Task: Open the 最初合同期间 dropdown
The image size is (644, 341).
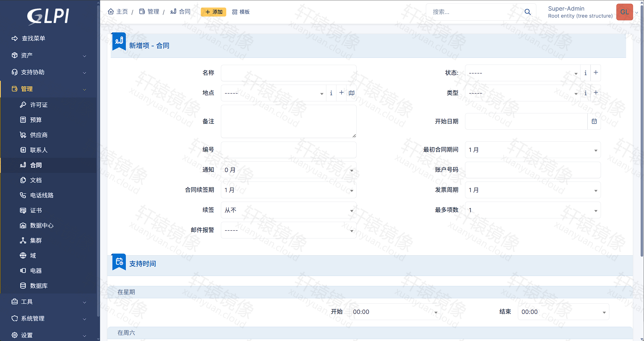Action: pos(533,150)
